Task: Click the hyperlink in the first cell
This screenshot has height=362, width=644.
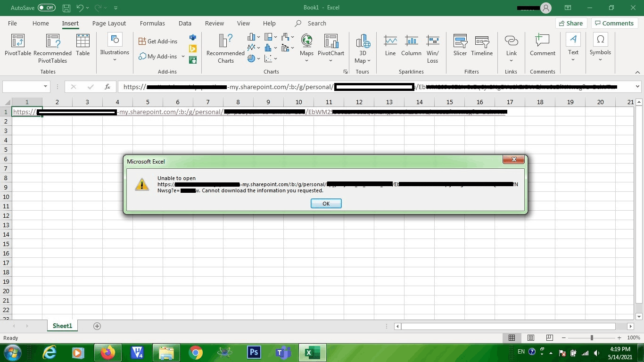Action: pos(259,112)
